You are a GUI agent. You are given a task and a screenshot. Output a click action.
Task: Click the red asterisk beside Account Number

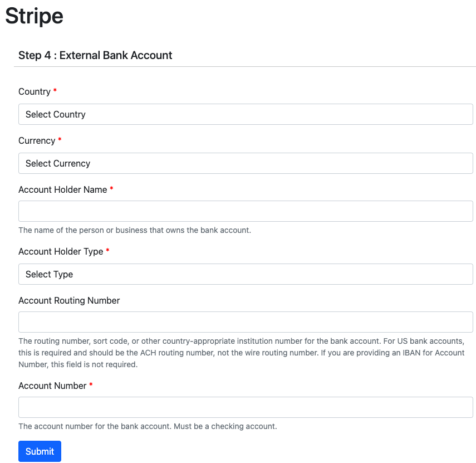(91, 385)
